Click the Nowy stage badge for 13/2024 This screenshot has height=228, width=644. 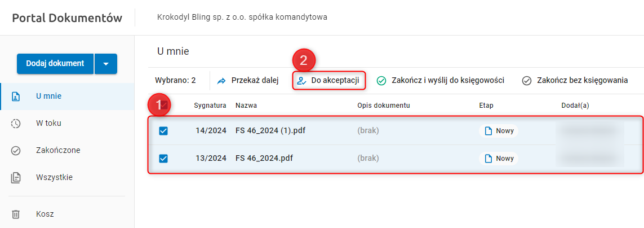coord(499,158)
